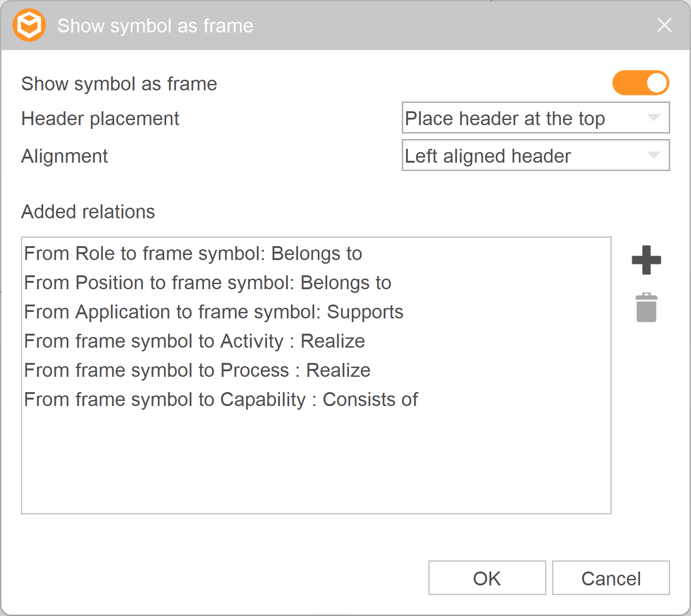The width and height of the screenshot is (691, 616).
Task: Click the X icon in the dialog title bar
Action: coord(664,25)
